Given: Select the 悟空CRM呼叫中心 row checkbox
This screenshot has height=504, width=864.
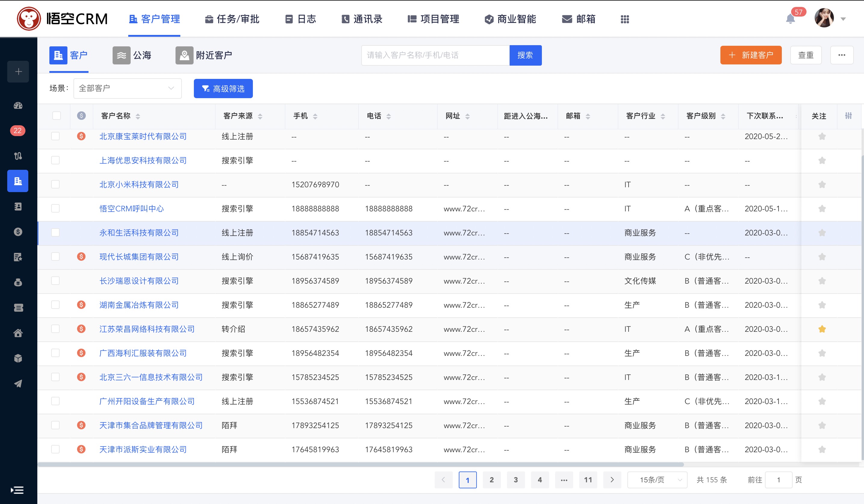Looking at the screenshot, I should (x=55, y=208).
